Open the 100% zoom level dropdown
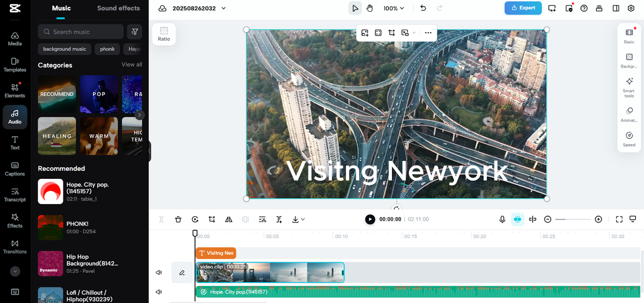 [x=393, y=8]
